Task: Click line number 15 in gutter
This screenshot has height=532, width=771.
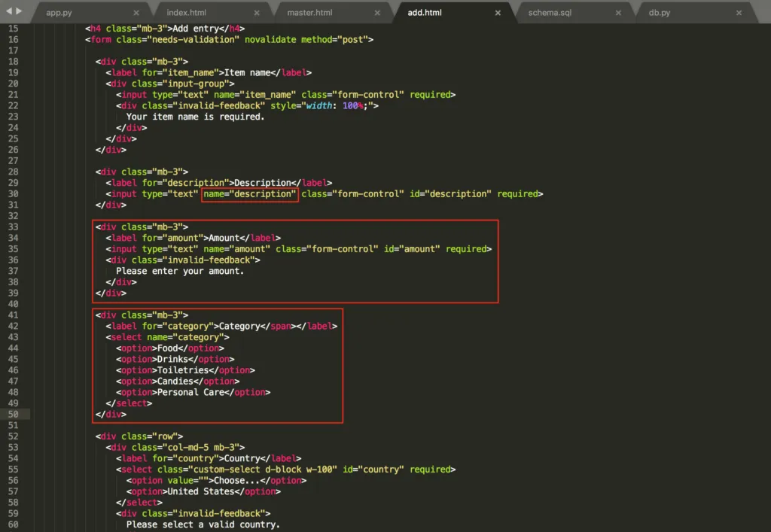Action: point(14,29)
